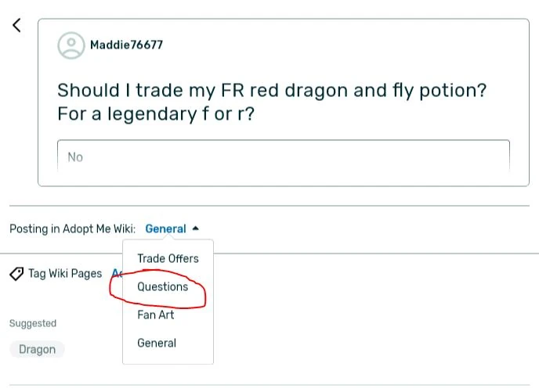Choose the Questions category option
Viewport: 539px width, 392px height.
pos(163,286)
